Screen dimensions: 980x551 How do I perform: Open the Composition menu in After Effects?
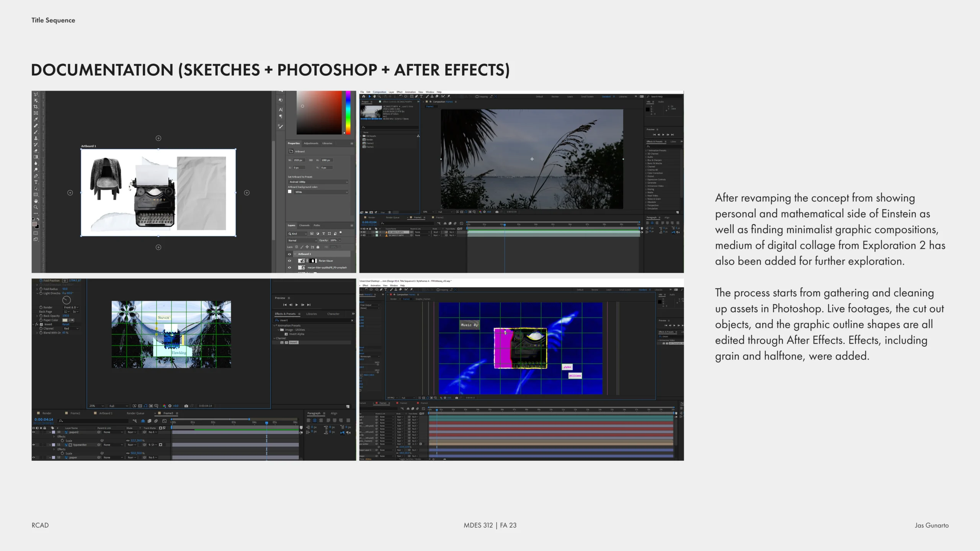click(x=379, y=92)
